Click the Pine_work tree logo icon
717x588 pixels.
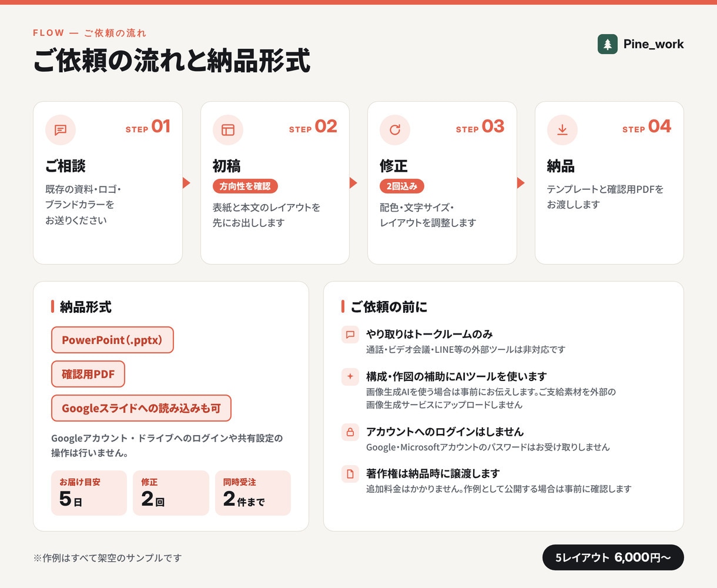pos(608,44)
